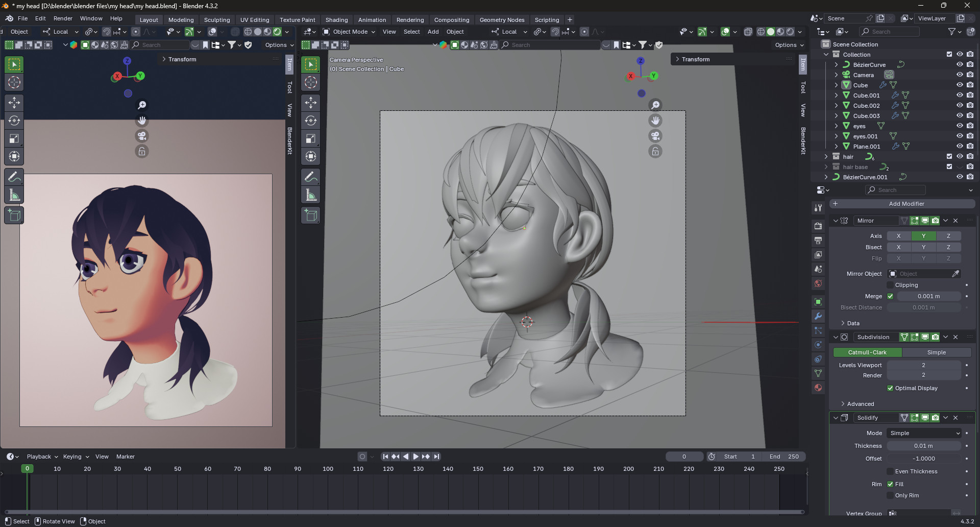
Task: Expand the Cube.003 tree item
Action: [836, 115]
